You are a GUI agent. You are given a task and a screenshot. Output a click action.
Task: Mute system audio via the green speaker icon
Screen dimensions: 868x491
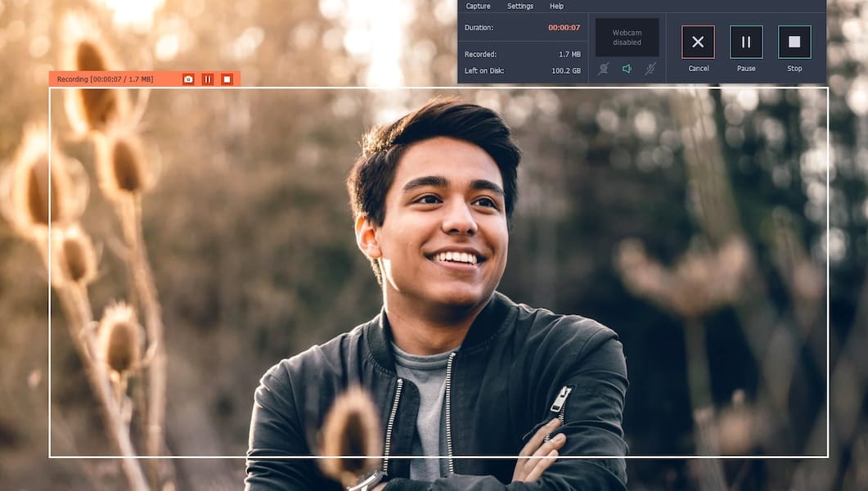[626, 70]
